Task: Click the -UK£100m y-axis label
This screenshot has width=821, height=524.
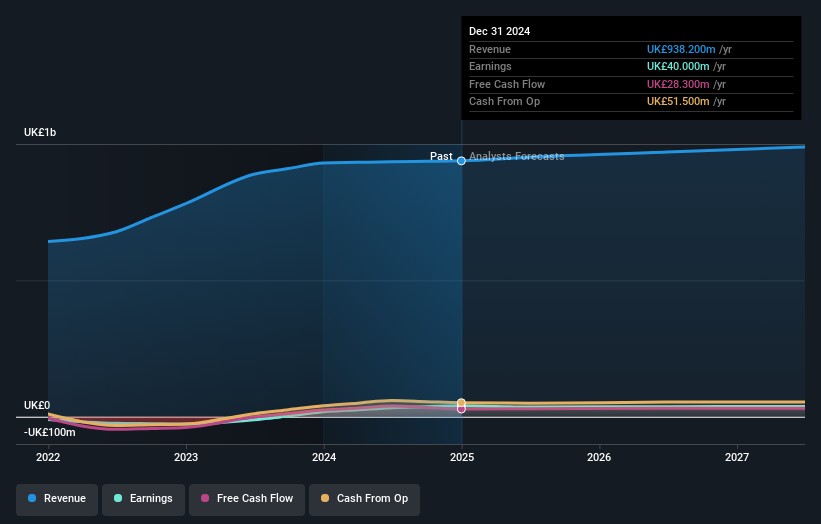Action: pos(49,432)
